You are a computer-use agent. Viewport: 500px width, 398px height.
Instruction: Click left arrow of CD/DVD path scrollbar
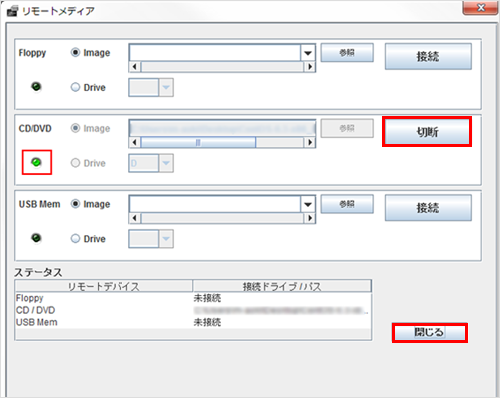(134, 142)
